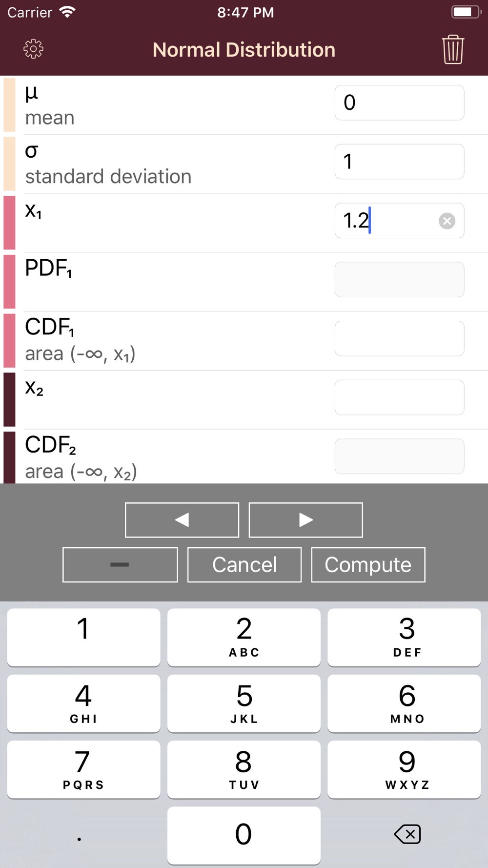The image size is (488, 868).
Task: Type digit 5 on the keypad
Action: tap(244, 703)
